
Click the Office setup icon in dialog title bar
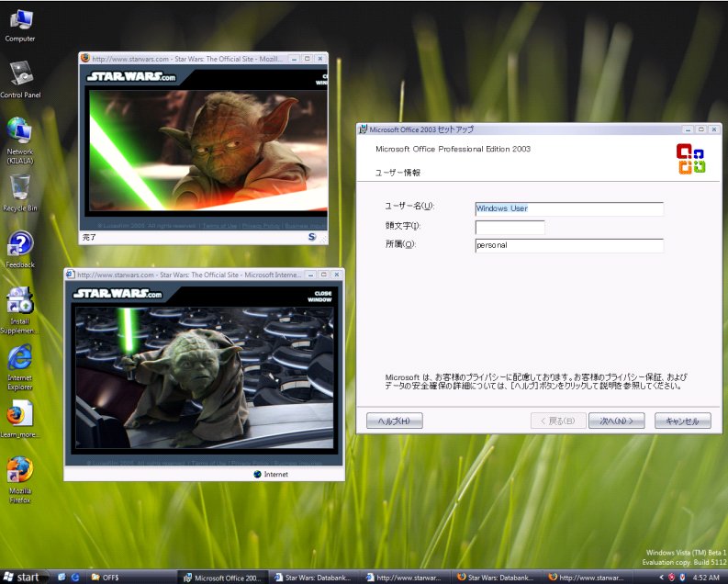coord(363,129)
